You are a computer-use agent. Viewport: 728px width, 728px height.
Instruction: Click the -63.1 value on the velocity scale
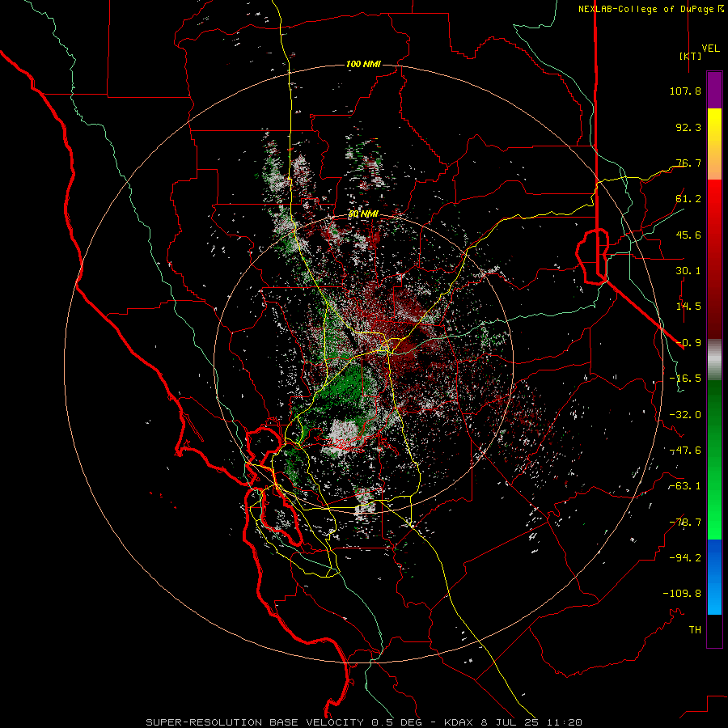[685, 486]
